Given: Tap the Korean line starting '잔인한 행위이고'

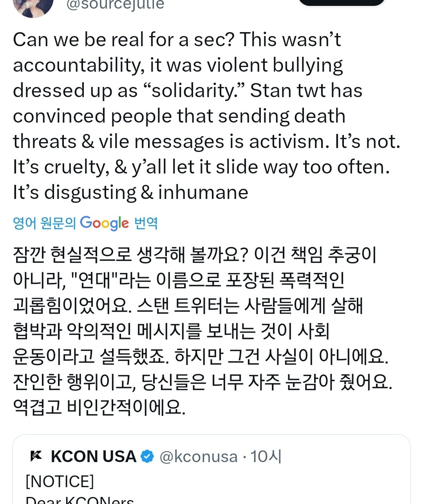Looking at the screenshot, I should click(202, 382).
